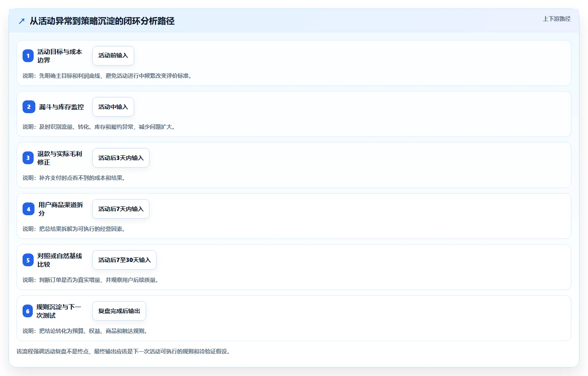This screenshot has height=376, width=588.
Task: Click the 活动中输入 tag
Action: [x=113, y=107]
